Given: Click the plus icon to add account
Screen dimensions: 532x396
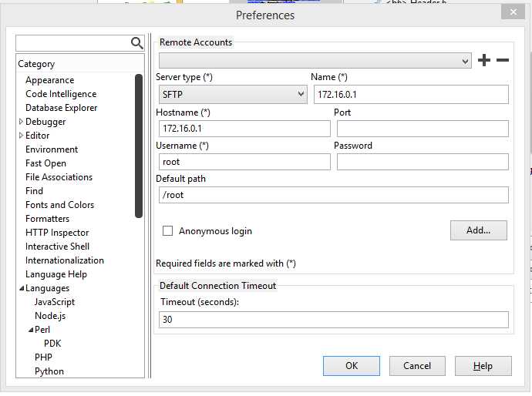Looking at the screenshot, I should [x=484, y=60].
